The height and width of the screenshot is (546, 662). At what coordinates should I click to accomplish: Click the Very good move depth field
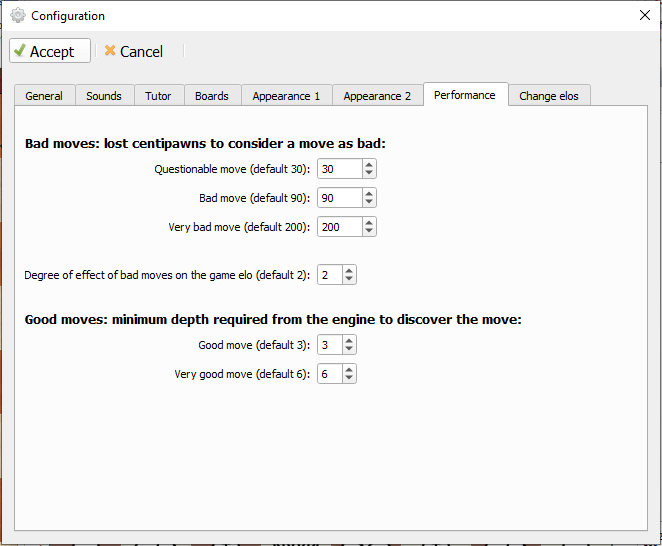tap(330, 374)
